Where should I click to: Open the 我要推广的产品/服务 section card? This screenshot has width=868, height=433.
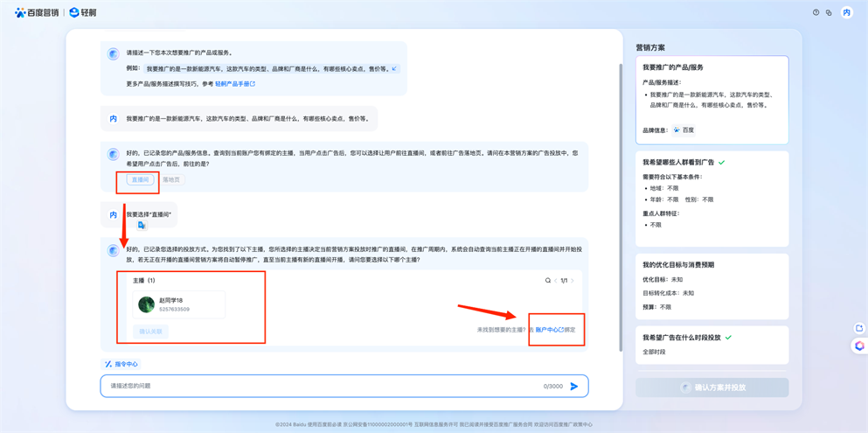tap(712, 100)
